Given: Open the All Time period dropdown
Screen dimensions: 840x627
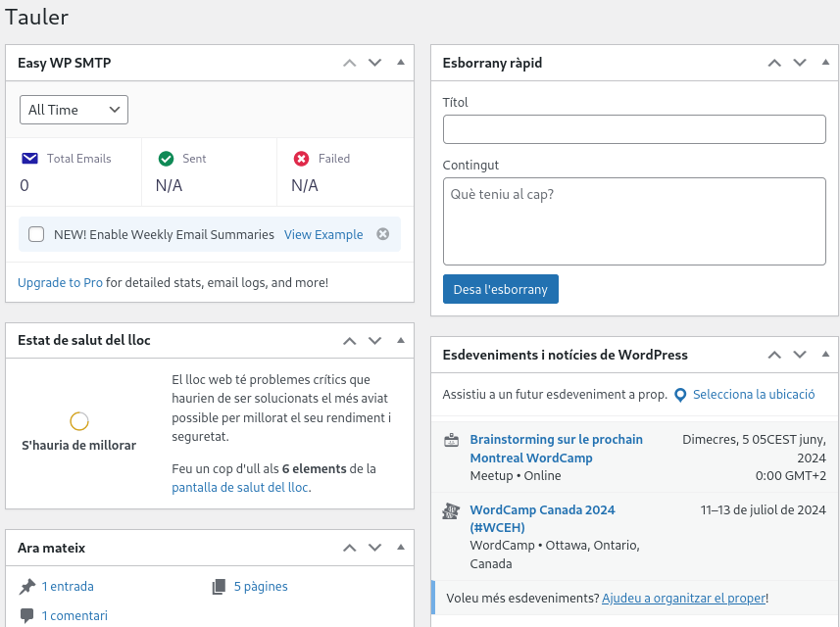Looking at the screenshot, I should (x=74, y=110).
